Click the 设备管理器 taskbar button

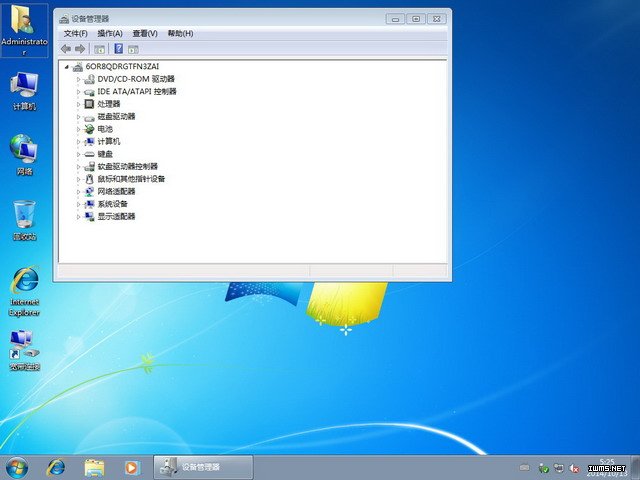[x=203, y=467]
